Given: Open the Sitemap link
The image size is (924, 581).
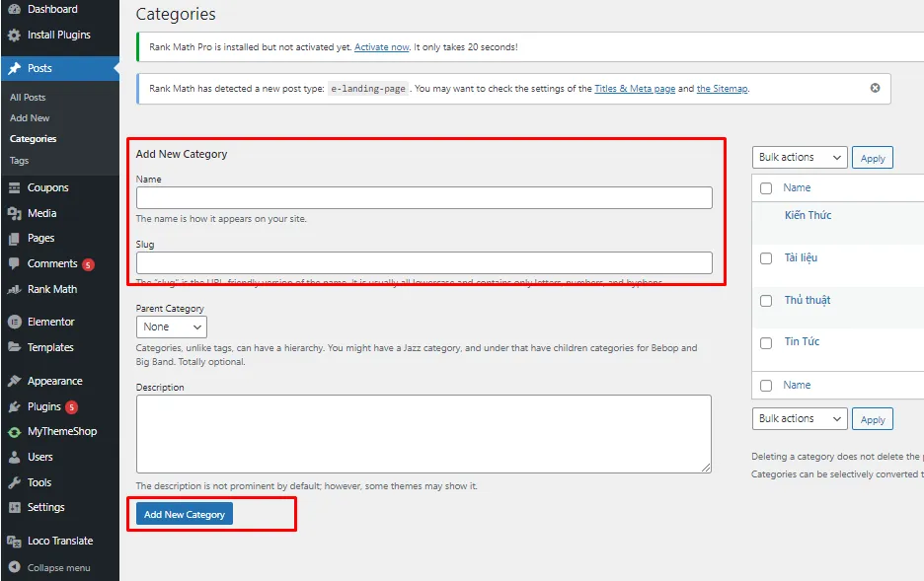Looking at the screenshot, I should [x=722, y=89].
